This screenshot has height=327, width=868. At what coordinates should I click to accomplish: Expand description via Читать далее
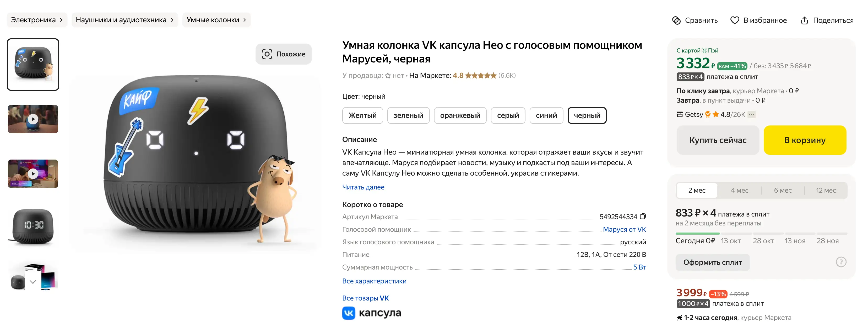pos(363,187)
